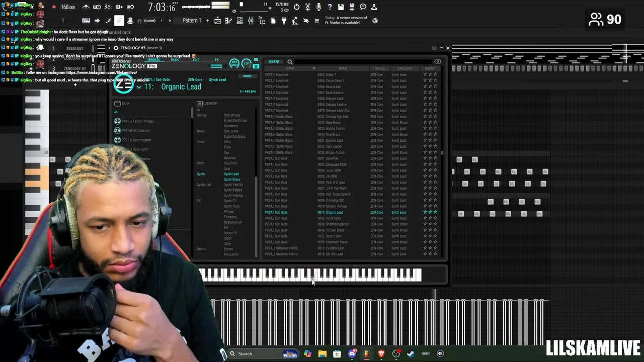Clear search with backspace X icon
Image resolution: width=644 pixels, height=362 pixels.
click(x=437, y=61)
